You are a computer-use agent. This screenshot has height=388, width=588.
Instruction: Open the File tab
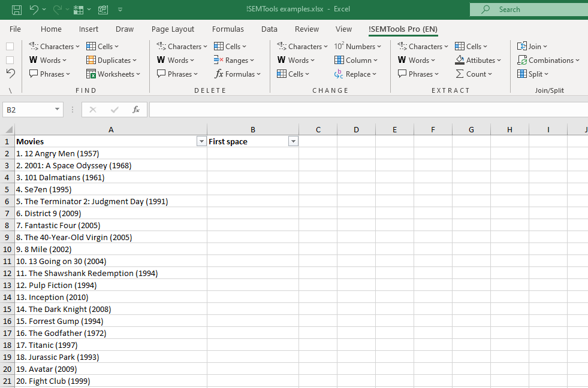[15, 29]
